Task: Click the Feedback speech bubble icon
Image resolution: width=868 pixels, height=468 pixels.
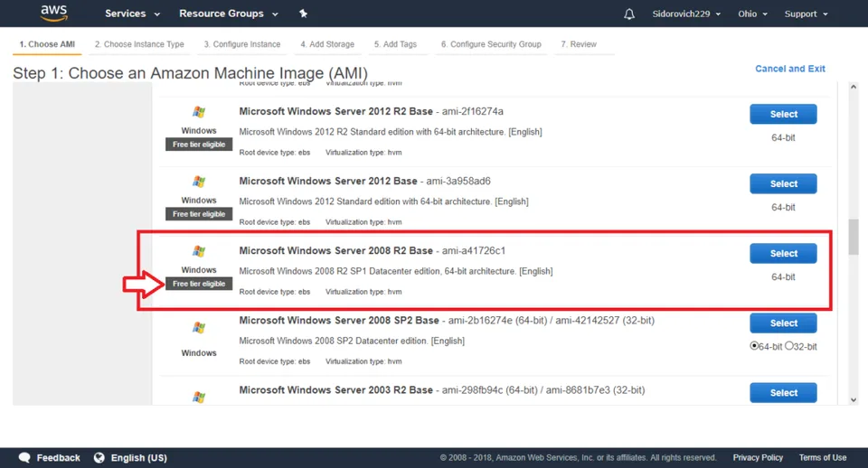Action: [x=24, y=457]
